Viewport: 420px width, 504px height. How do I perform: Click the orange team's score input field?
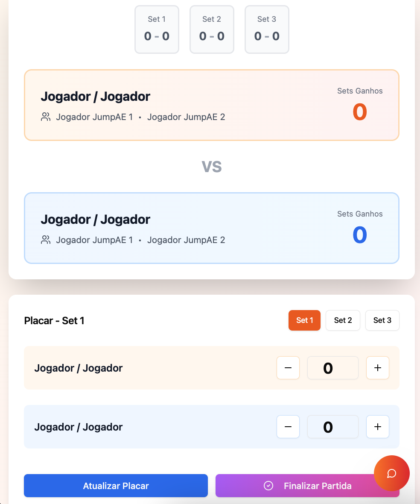coord(332,368)
